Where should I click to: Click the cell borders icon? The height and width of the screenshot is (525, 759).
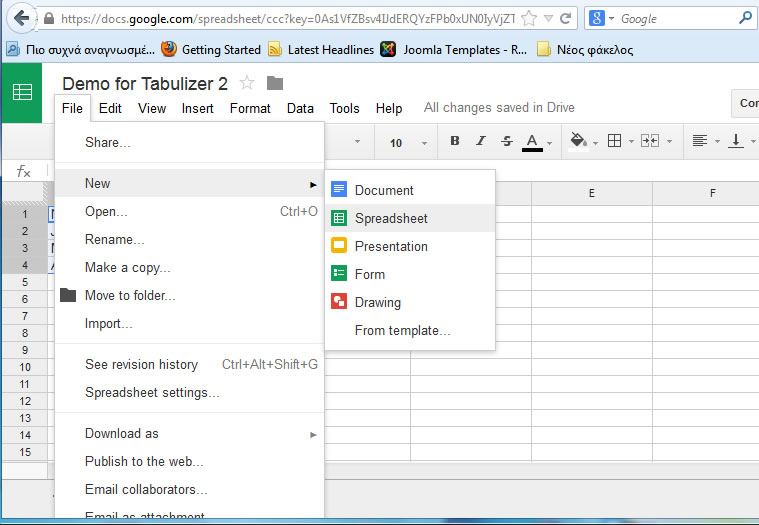615,141
